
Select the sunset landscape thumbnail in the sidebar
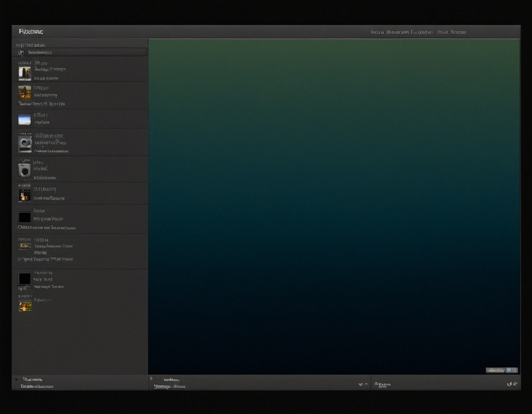pos(25,118)
